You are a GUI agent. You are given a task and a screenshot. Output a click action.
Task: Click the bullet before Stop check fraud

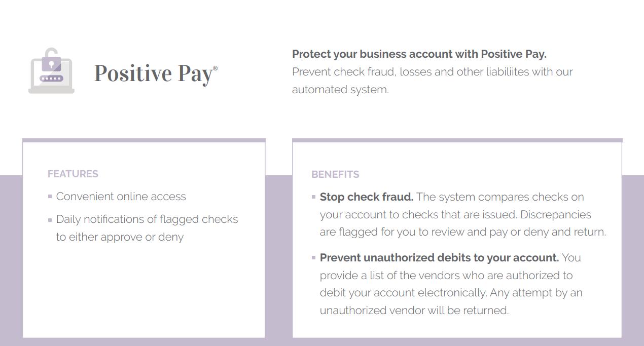pyautogui.click(x=313, y=197)
